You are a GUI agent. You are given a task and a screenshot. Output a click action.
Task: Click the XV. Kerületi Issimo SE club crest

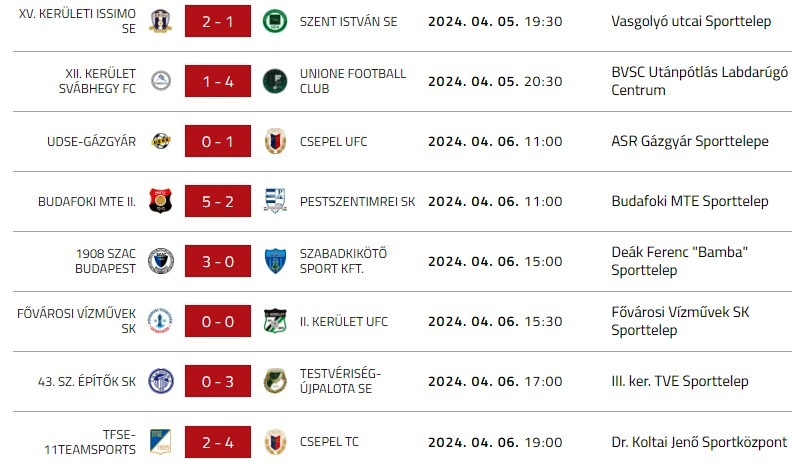[160, 21]
